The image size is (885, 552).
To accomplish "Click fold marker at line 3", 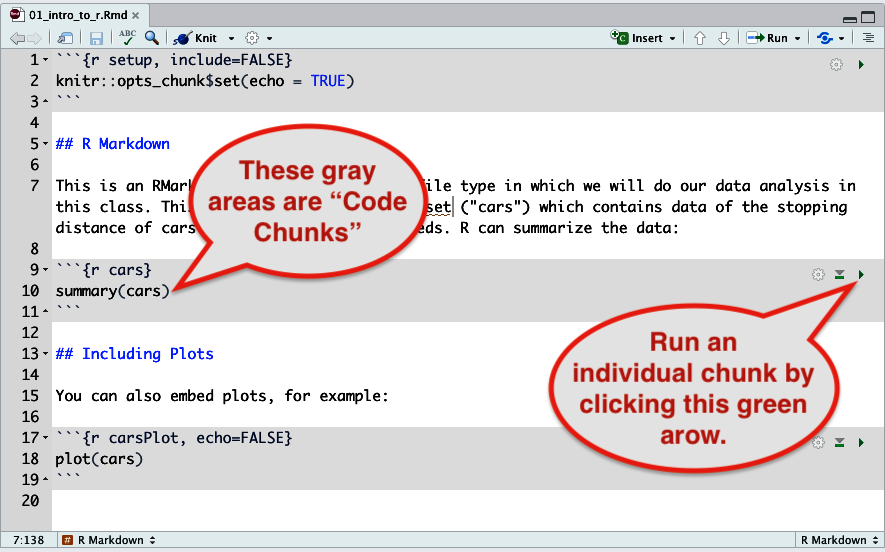I will [x=46, y=102].
